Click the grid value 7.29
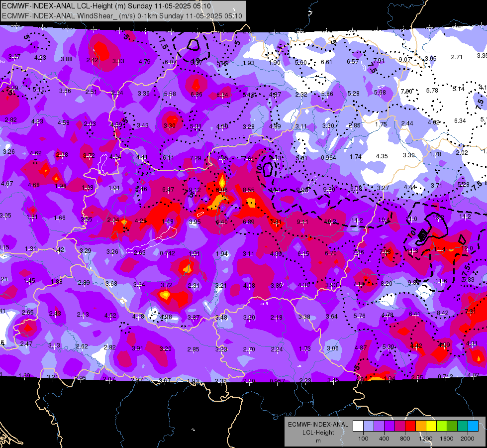Viewport: 487px width, 448px height. point(195,159)
